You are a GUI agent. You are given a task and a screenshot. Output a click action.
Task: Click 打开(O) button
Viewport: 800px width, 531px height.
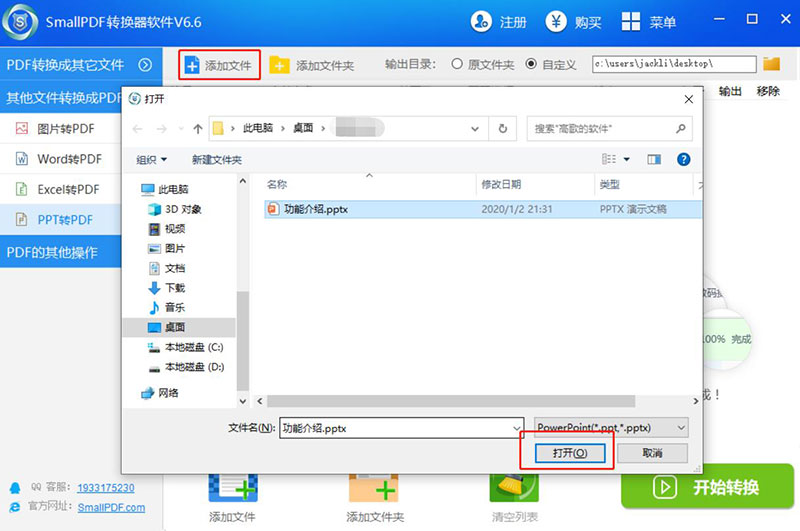570,453
